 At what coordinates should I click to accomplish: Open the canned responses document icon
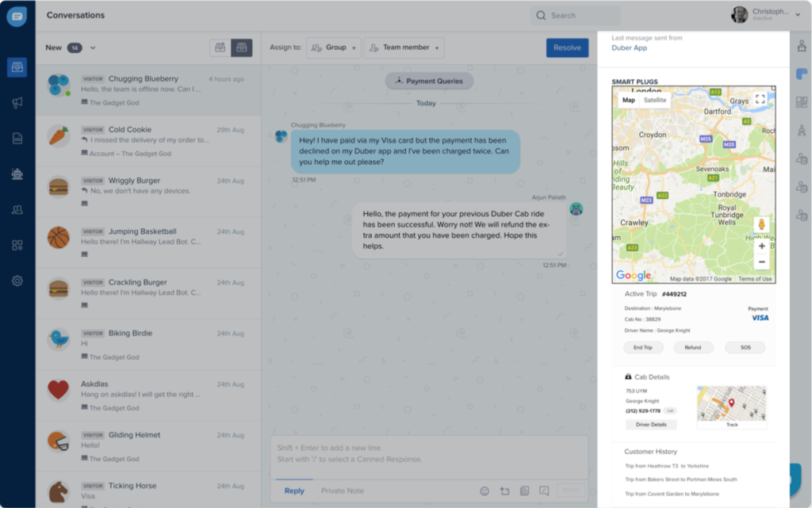coord(524,491)
